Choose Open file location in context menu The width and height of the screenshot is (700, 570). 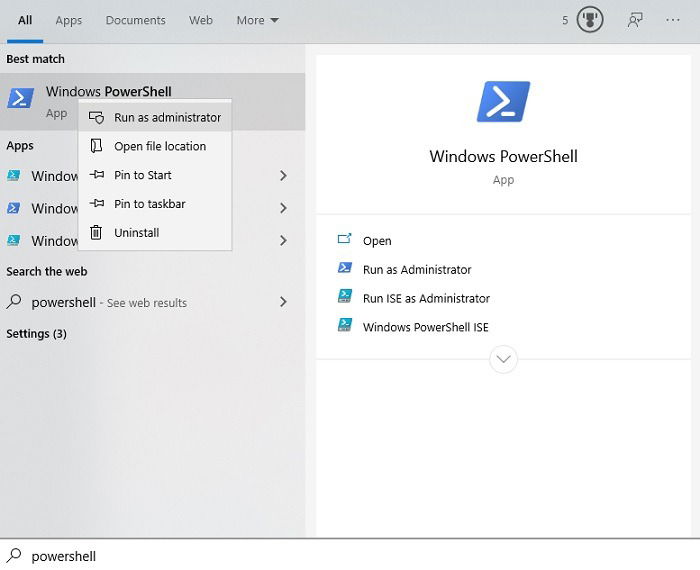[x=155, y=146]
